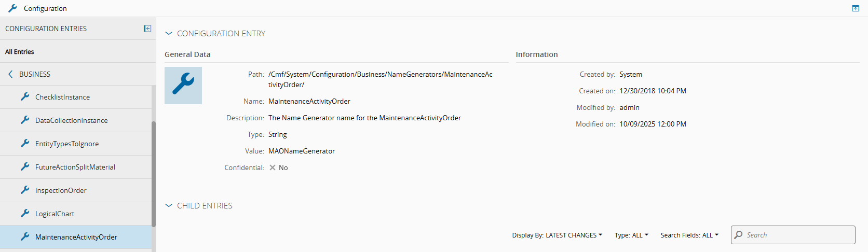The image size is (868, 252).
Task: Select the All Entries item
Action: [20, 51]
